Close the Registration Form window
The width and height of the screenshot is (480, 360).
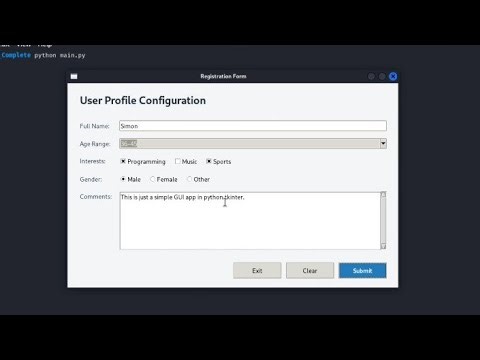393,76
